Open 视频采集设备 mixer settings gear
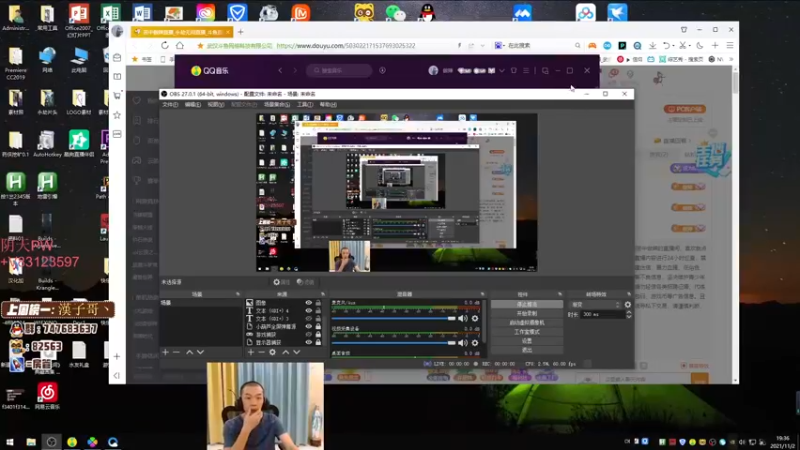This screenshot has width=800, height=450. click(x=475, y=343)
